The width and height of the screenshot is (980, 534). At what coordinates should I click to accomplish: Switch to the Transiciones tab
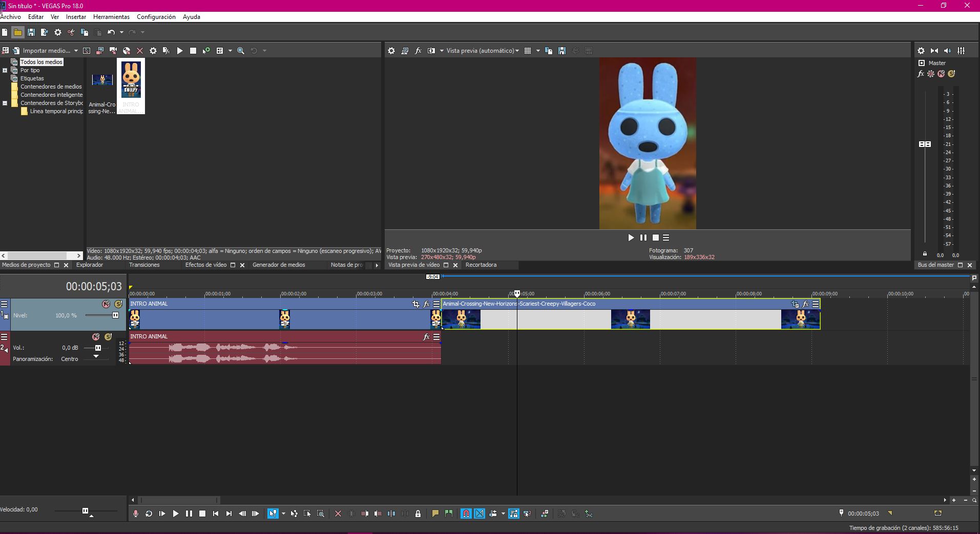point(144,265)
